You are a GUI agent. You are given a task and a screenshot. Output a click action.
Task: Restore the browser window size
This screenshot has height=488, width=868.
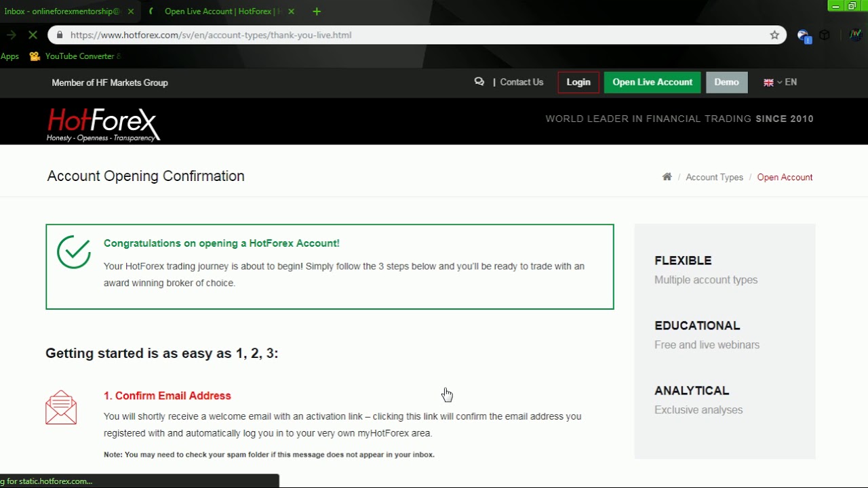click(x=852, y=5)
